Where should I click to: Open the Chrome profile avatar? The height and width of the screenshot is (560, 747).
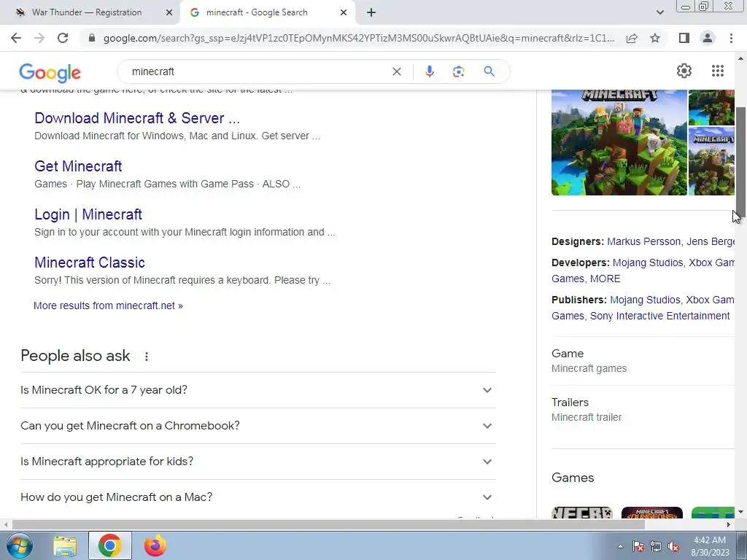708,38
